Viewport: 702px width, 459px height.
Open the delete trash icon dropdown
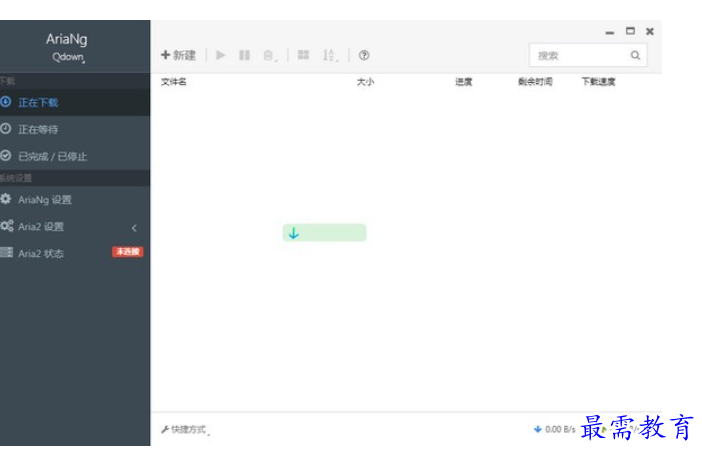point(270,56)
